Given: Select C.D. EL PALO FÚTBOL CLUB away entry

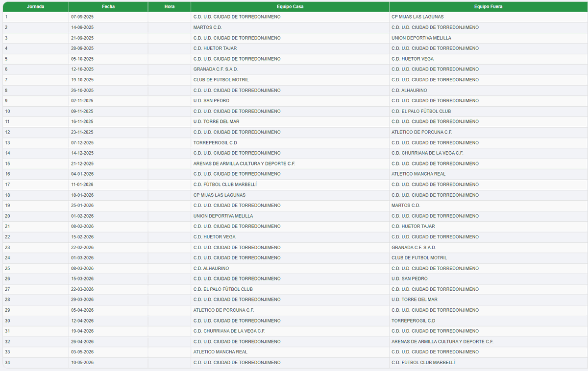Looking at the screenshot, I should click(421, 111).
